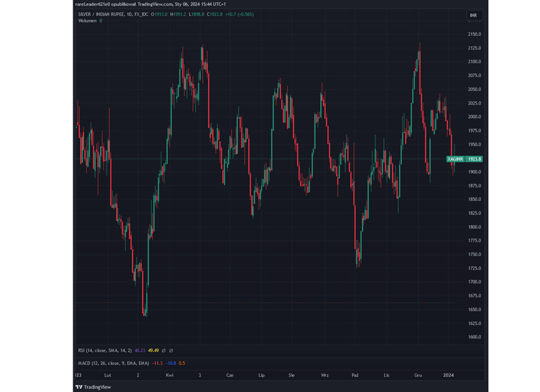Click the 1650.0 level on price scale
This screenshot has width=540, height=392.
[474, 309]
